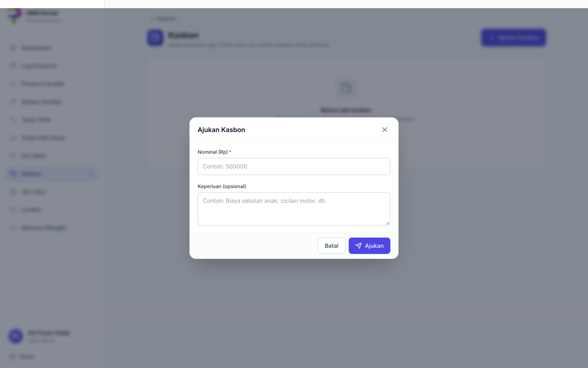588x368 pixels.
Task: Click the Lembur sidebar icon
Action: click(x=13, y=210)
